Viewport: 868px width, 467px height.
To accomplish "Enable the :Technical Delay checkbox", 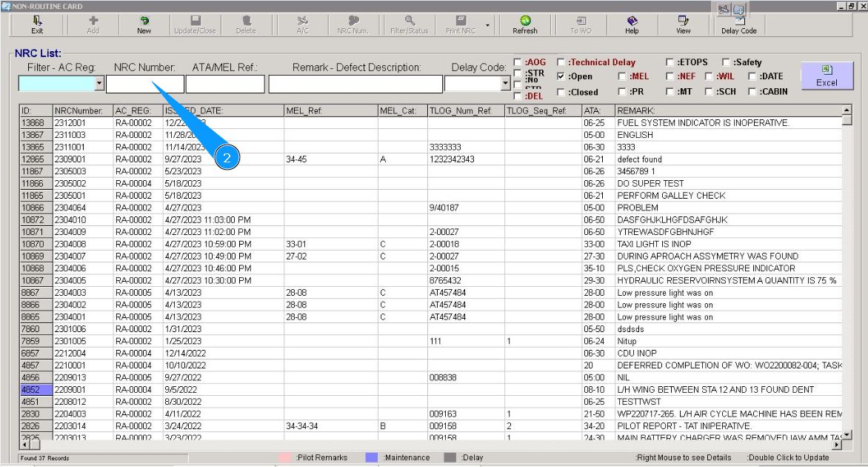I will (561, 62).
